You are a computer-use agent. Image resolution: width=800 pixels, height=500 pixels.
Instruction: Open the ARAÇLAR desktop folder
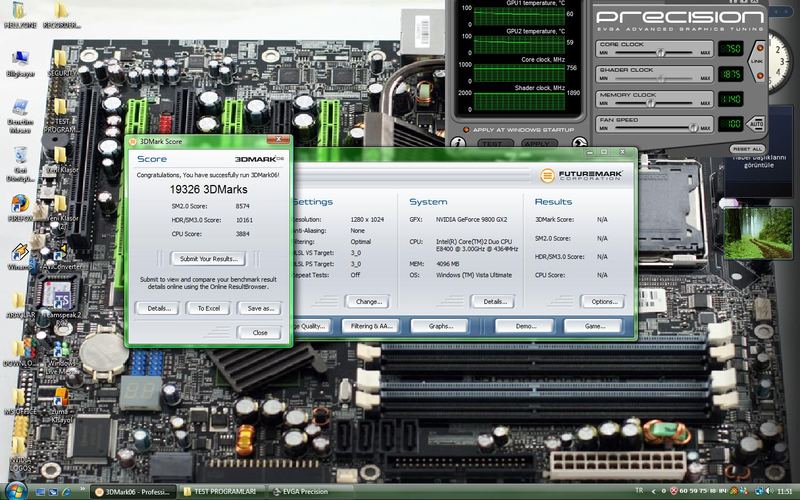19,305
